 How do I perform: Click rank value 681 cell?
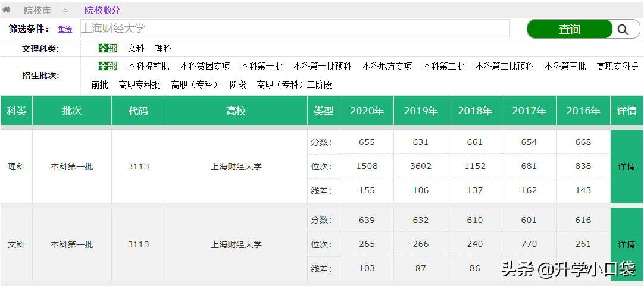[529, 166]
